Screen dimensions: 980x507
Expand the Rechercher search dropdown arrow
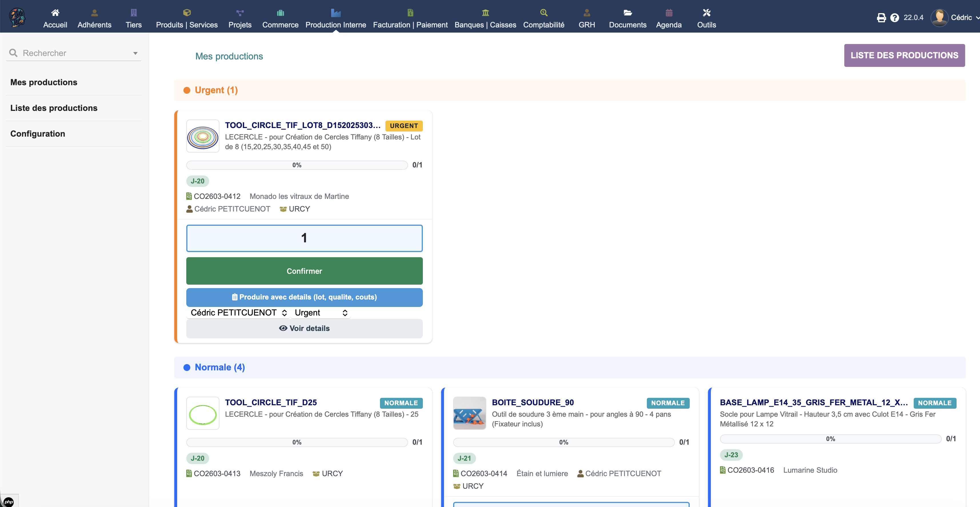point(135,53)
